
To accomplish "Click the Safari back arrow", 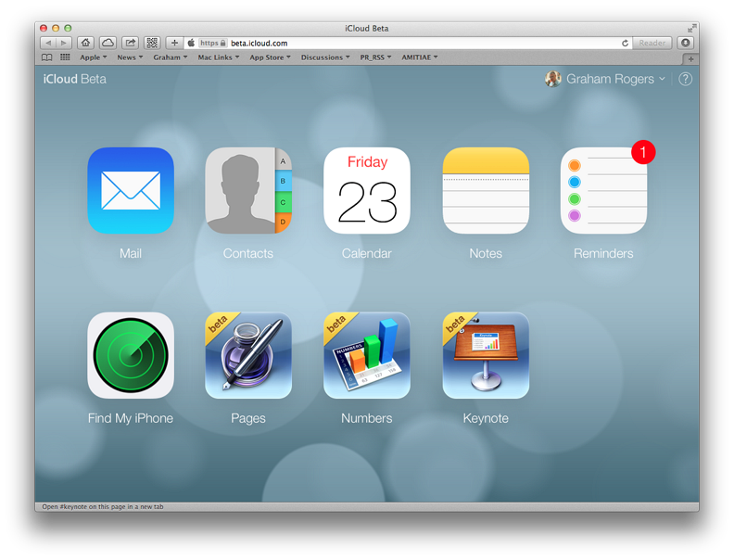I will (x=48, y=43).
